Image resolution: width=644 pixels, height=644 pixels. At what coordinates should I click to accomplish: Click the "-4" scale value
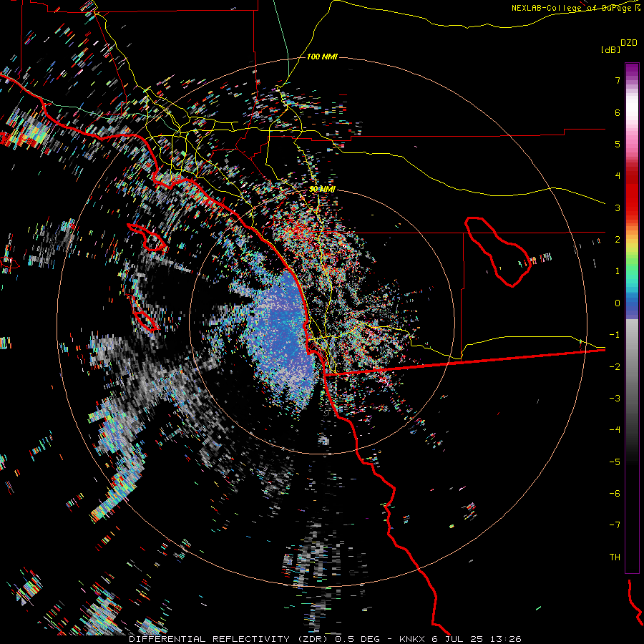[615, 430]
